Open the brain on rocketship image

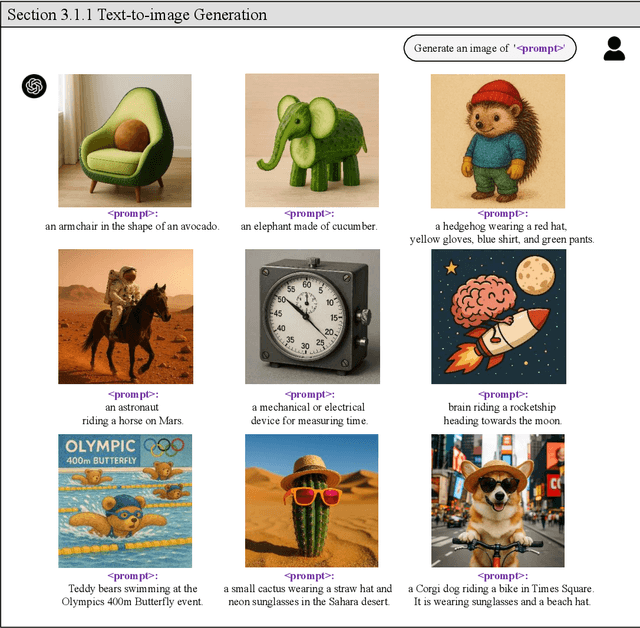click(x=498, y=317)
